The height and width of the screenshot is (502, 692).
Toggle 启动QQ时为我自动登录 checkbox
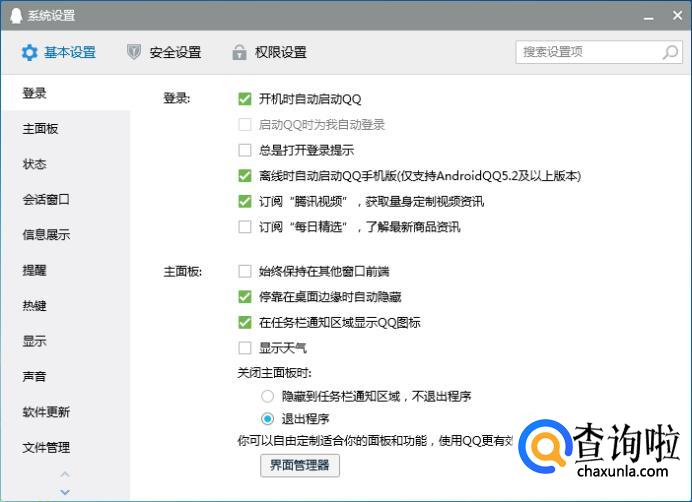pyautogui.click(x=244, y=125)
